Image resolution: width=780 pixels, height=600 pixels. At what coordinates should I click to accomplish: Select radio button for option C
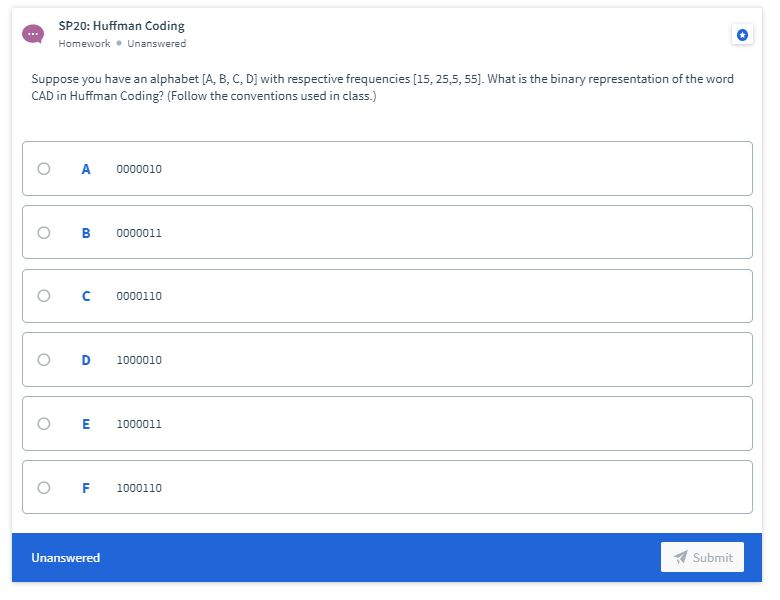pyautogui.click(x=44, y=296)
